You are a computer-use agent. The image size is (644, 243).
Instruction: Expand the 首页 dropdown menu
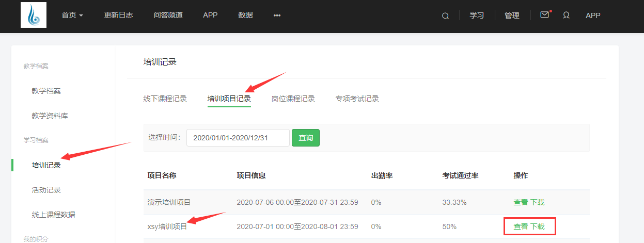click(72, 15)
